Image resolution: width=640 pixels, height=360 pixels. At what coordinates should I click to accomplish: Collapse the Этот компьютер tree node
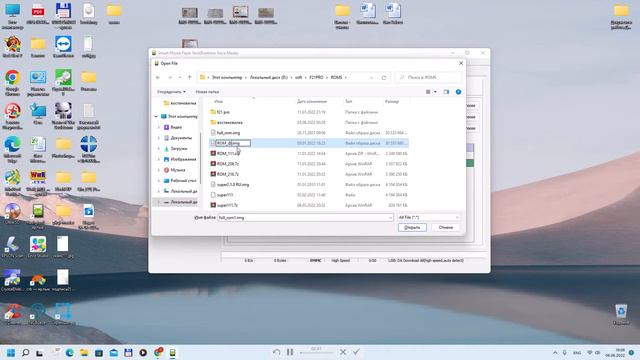click(x=156, y=117)
